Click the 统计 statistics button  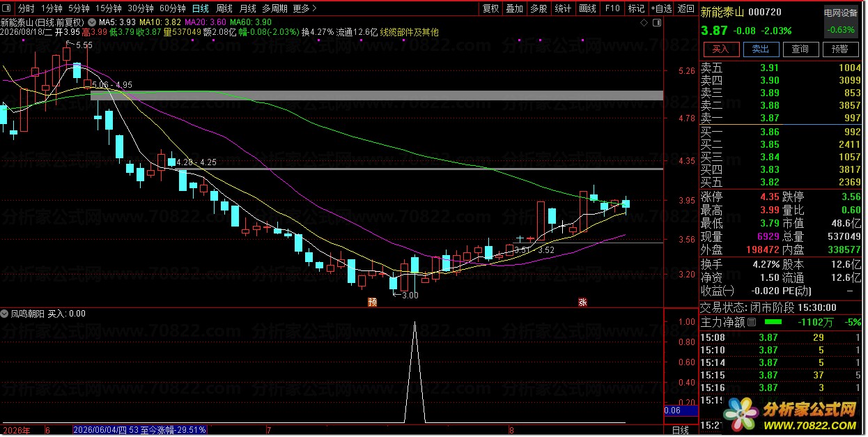tap(563, 8)
